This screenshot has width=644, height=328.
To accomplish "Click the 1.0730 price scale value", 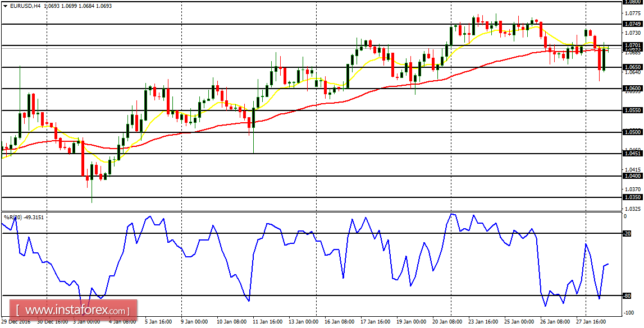I will (632, 33).
